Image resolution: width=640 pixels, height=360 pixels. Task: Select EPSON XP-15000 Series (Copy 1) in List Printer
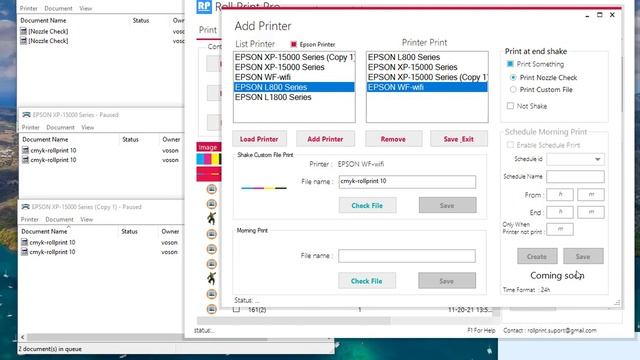click(x=294, y=57)
